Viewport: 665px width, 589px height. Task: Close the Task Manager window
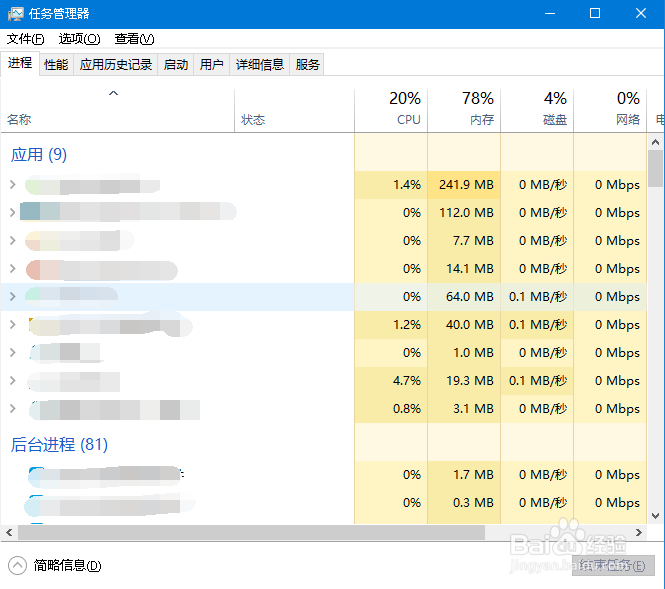(641, 14)
